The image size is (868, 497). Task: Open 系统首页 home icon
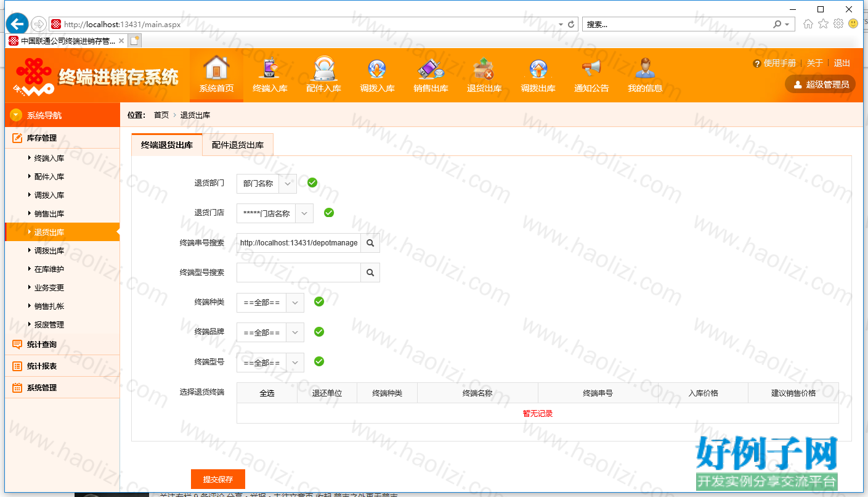point(216,75)
